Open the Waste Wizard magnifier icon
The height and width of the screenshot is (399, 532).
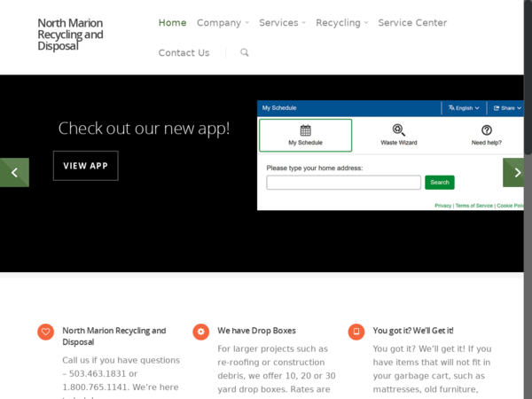pos(399,130)
